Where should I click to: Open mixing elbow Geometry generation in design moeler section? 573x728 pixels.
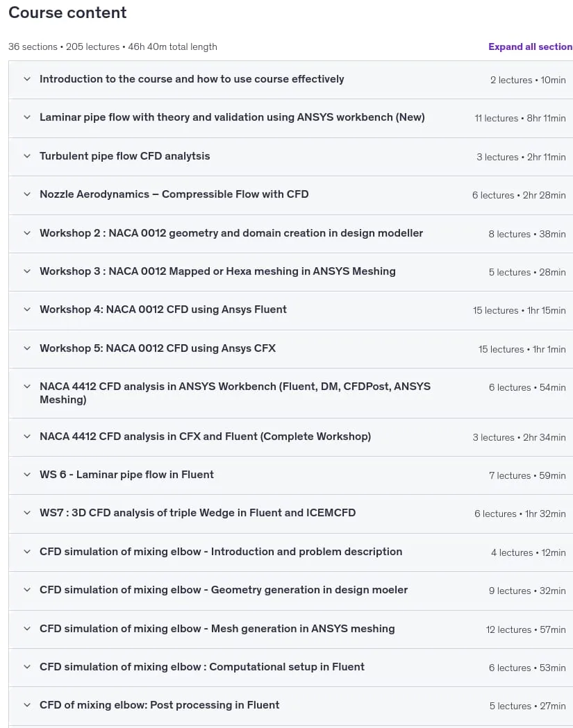tap(224, 590)
